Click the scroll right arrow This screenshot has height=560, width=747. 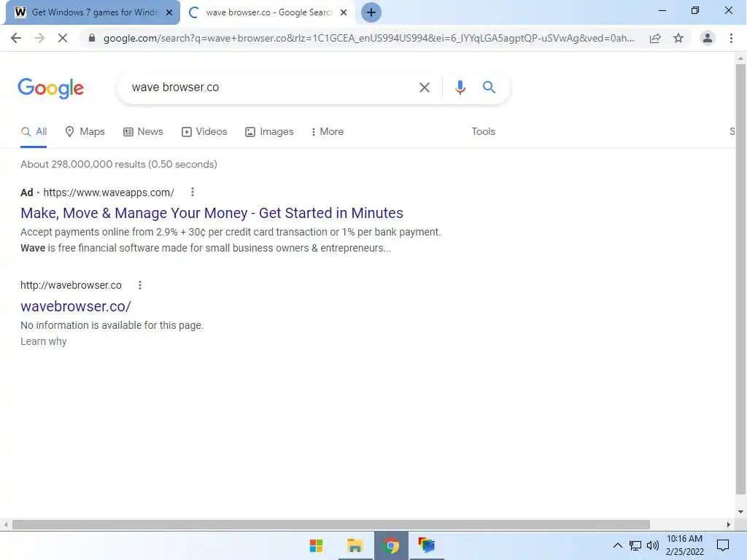coord(729,525)
